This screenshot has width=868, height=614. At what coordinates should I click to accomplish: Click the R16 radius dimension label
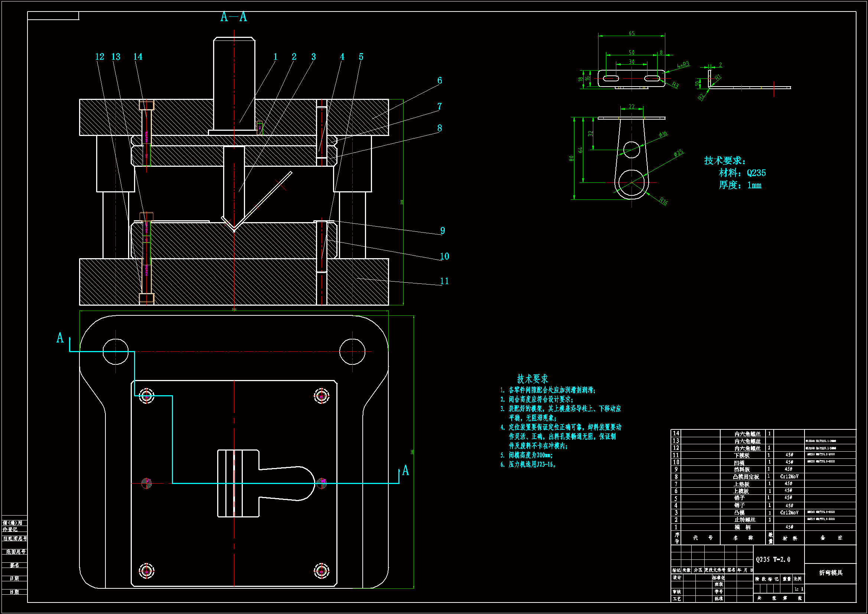point(663,201)
